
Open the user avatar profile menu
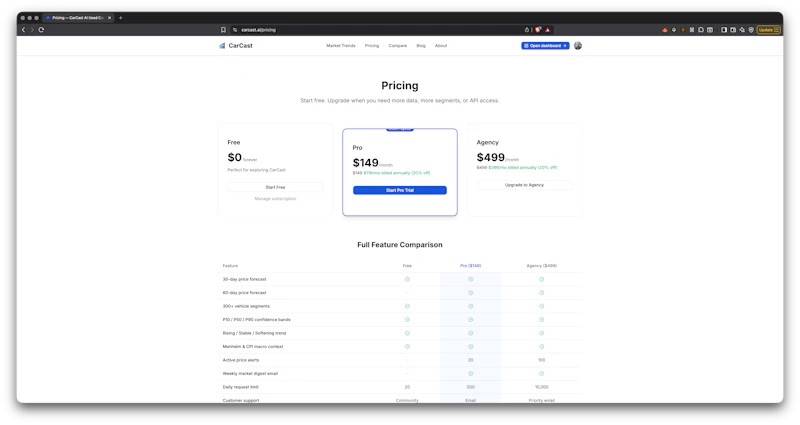(x=578, y=45)
